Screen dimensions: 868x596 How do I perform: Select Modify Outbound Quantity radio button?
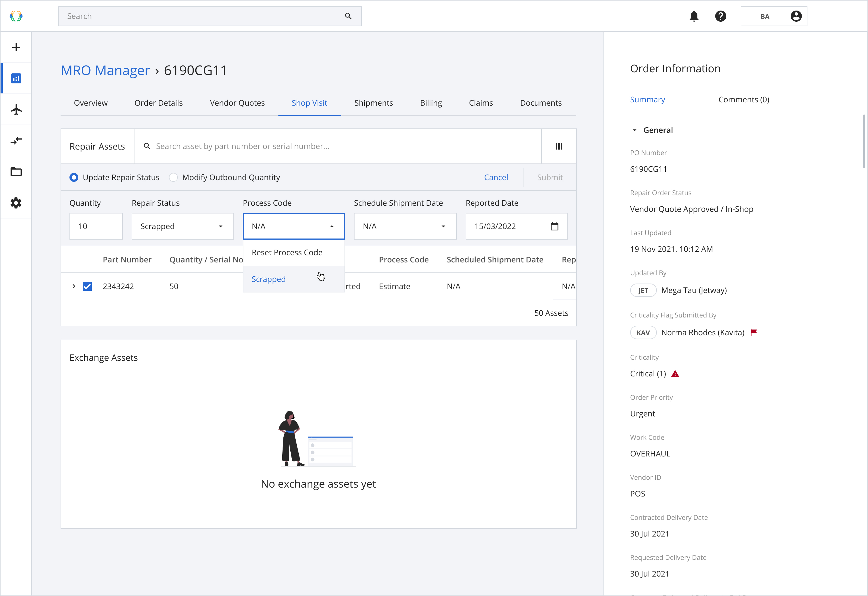pos(173,177)
